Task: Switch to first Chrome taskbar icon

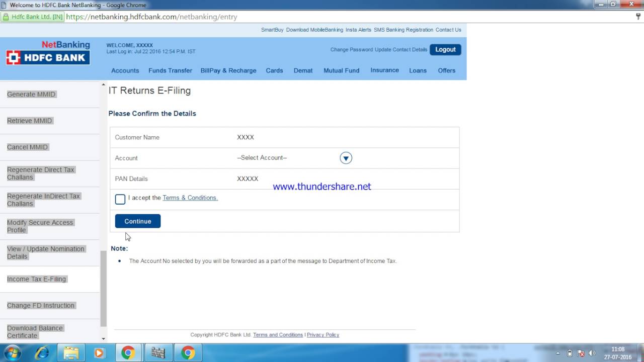Action: [x=128, y=353]
